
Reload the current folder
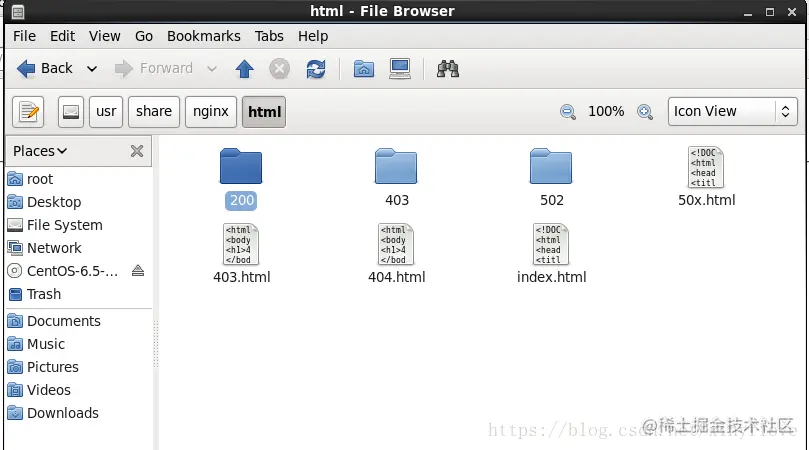point(316,69)
